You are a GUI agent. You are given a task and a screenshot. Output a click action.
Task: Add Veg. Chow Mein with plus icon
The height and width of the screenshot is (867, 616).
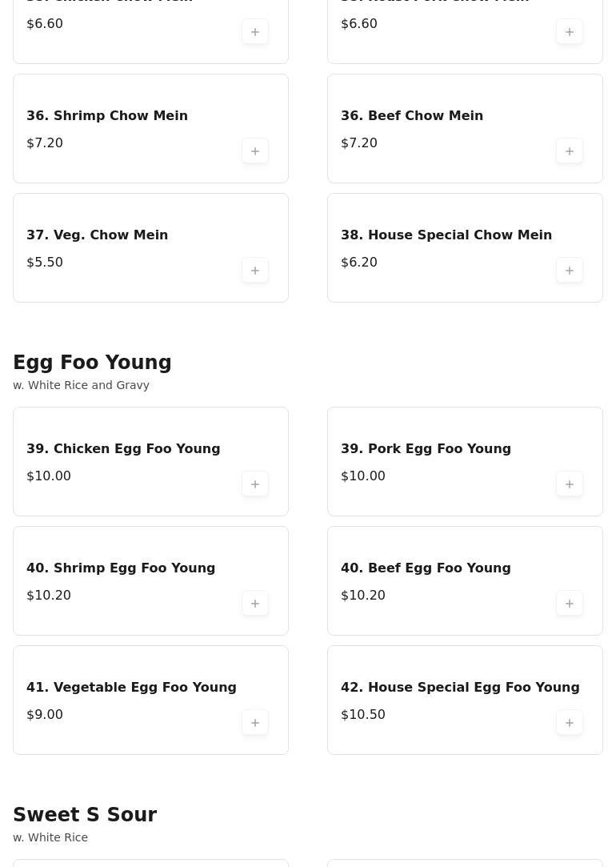coord(255,271)
